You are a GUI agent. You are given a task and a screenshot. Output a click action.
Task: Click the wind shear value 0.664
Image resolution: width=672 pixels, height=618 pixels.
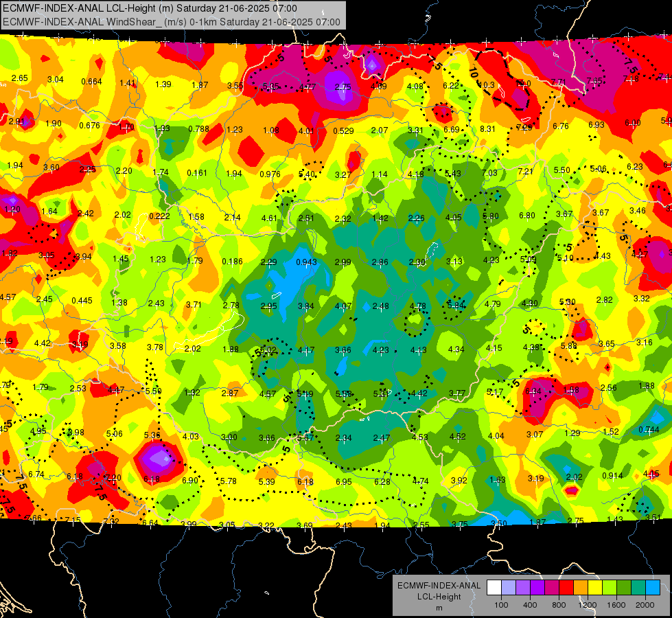(92, 82)
